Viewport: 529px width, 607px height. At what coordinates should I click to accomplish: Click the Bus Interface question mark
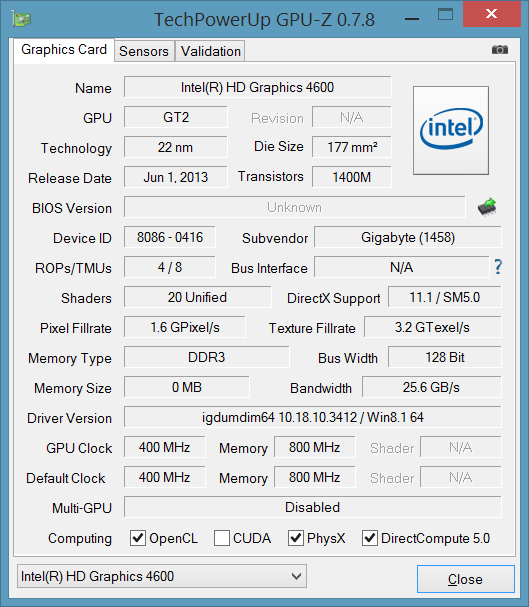tap(498, 267)
